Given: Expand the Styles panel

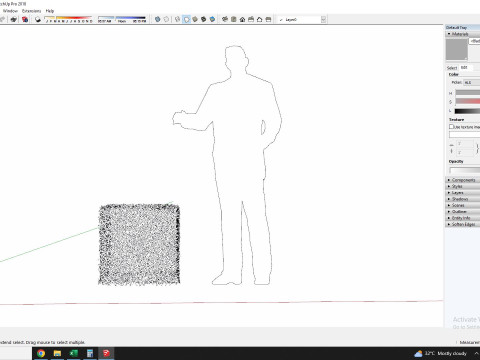Looking at the screenshot, I should [x=463, y=186].
